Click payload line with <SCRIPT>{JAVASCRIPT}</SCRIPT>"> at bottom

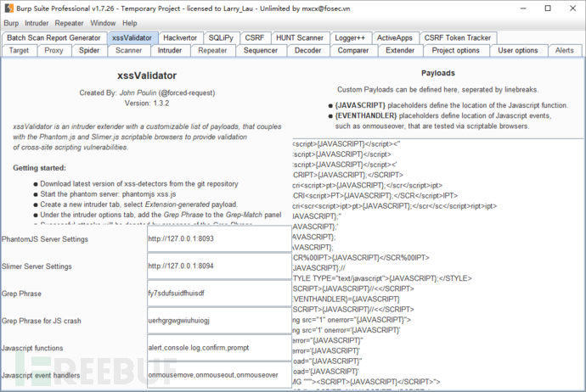(367, 382)
